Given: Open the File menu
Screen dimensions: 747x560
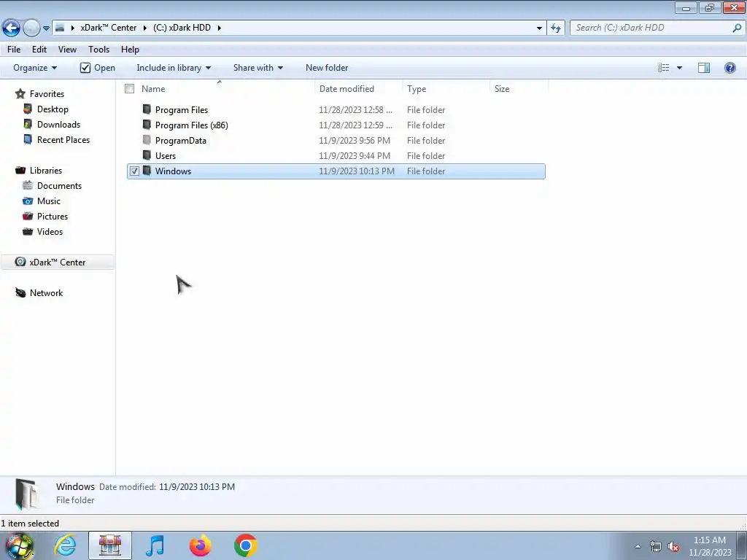Looking at the screenshot, I should point(14,50).
